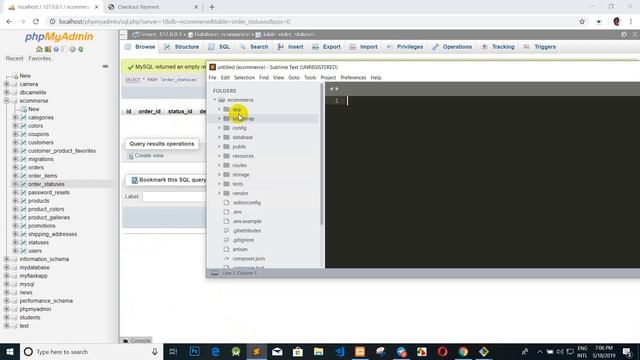Image resolution: width=640 pixels, height=360 pixels.
Task: Open the product_galleries table
Action: click(x=49, y=218)
